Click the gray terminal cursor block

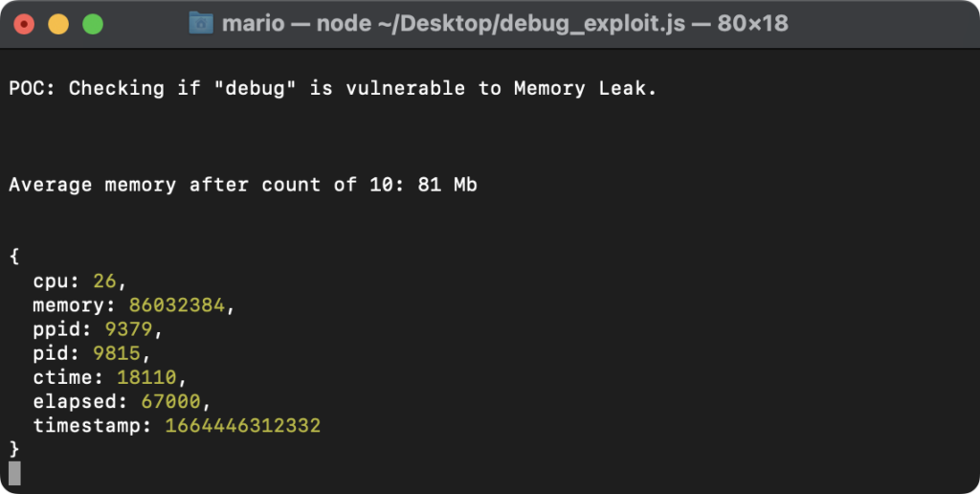tap(14, 473)
